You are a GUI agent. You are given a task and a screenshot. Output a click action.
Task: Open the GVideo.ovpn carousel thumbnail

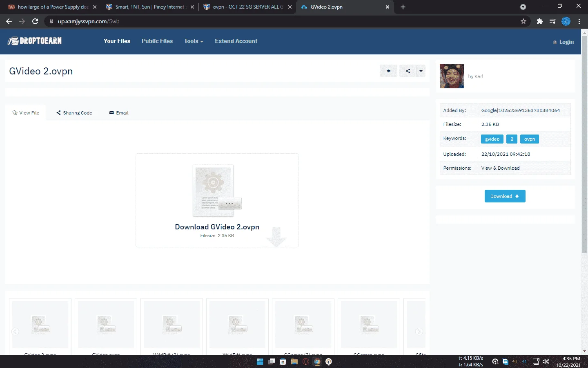pos(106,326)
